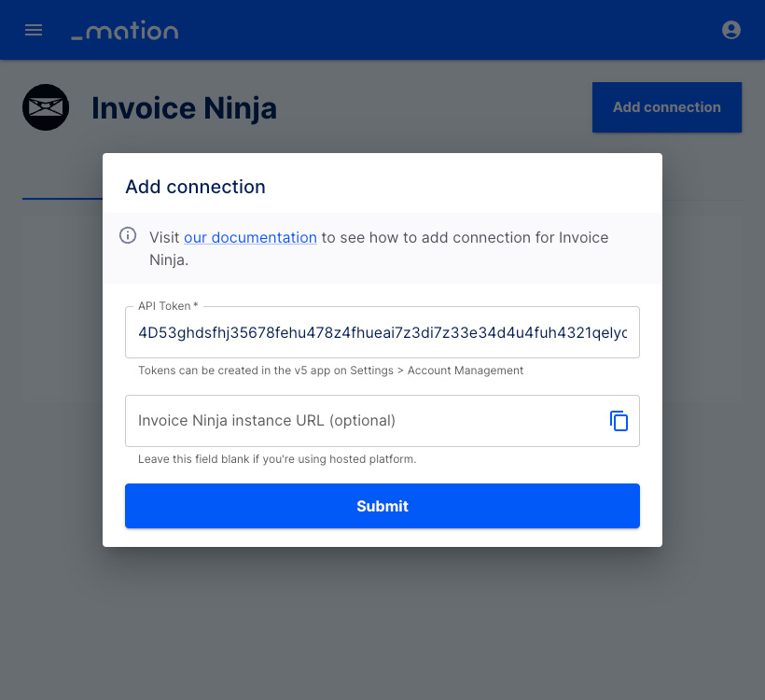Click the "Leave this field blank" hint
This screenshot has height=700, width=765.
click(x=276, y=459)
